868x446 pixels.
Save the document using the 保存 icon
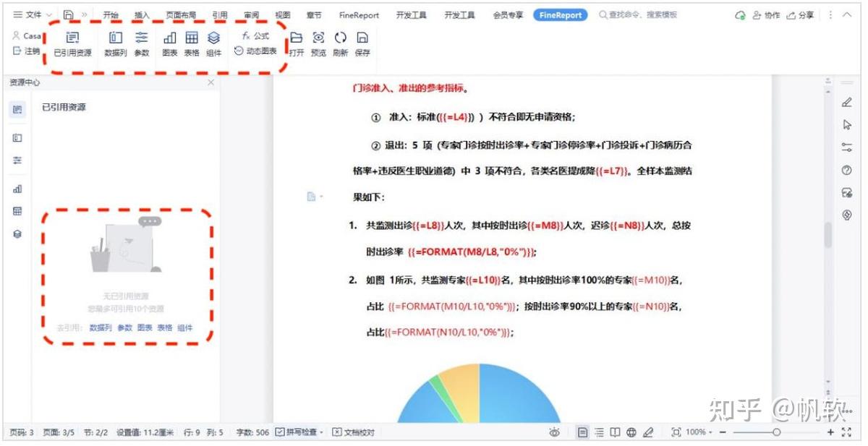[363, 42]
